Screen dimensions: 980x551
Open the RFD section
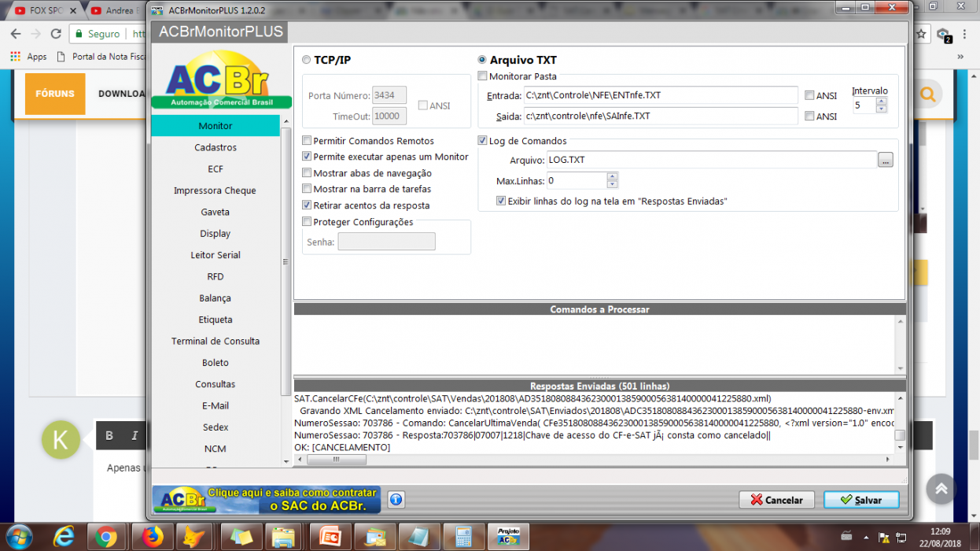215,276
